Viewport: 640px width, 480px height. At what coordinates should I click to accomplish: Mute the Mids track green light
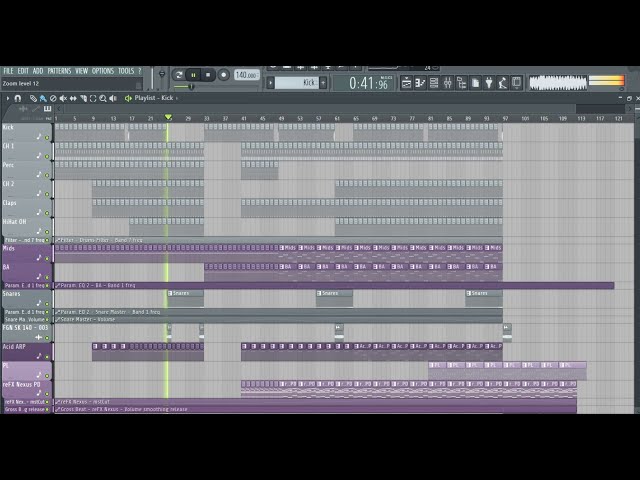[47, 258]
